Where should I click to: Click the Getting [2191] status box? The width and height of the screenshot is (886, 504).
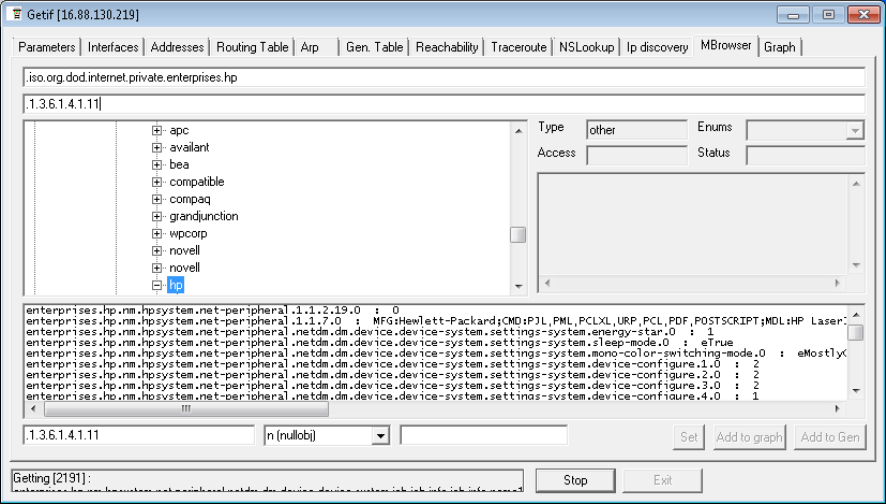[267, 480]
